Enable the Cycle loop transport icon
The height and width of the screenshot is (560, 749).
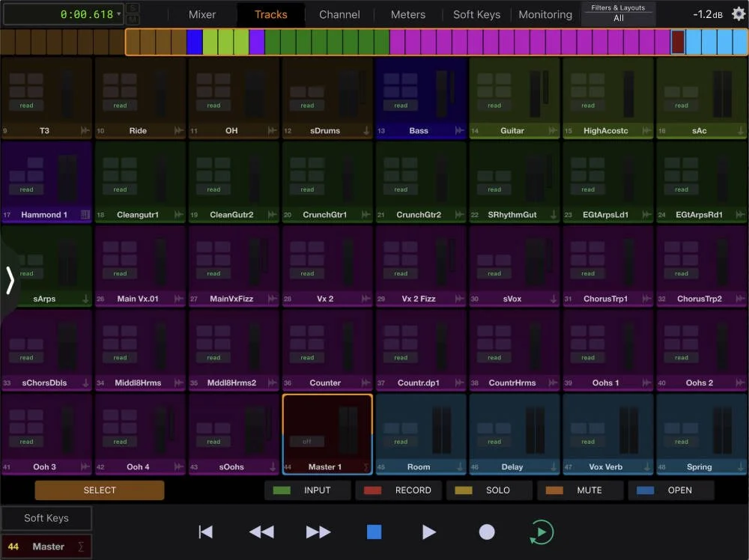[x=542, y=532]
